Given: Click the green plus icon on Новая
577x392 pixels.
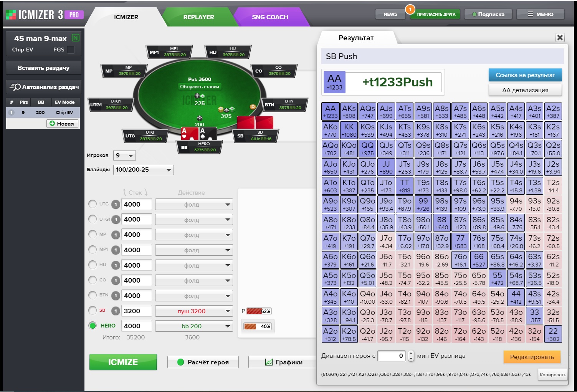Looking at the screenshot, I should point(52,123).
